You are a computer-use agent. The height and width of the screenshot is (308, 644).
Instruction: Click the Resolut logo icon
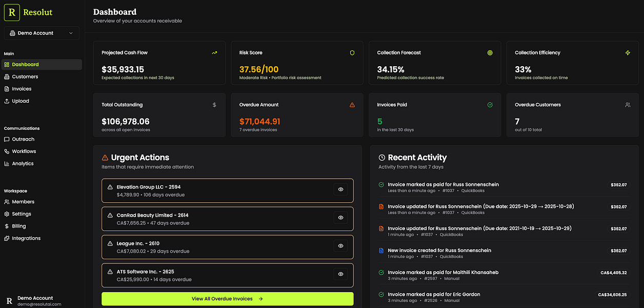pos(12,12)
